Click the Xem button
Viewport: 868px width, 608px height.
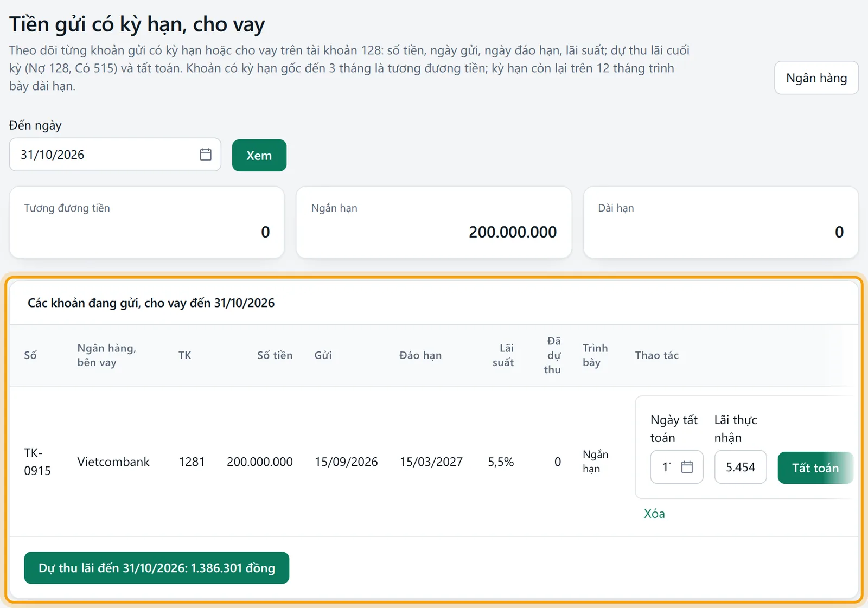coord(259,156)
